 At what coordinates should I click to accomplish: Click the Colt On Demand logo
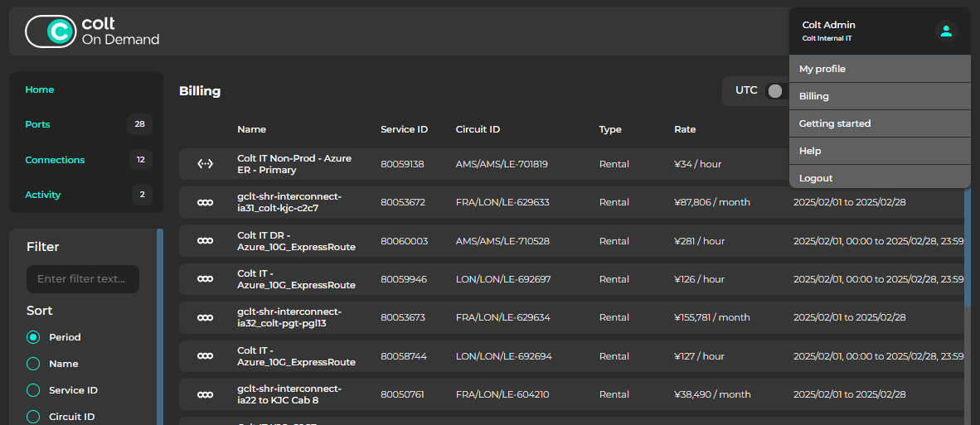(92, 31)
